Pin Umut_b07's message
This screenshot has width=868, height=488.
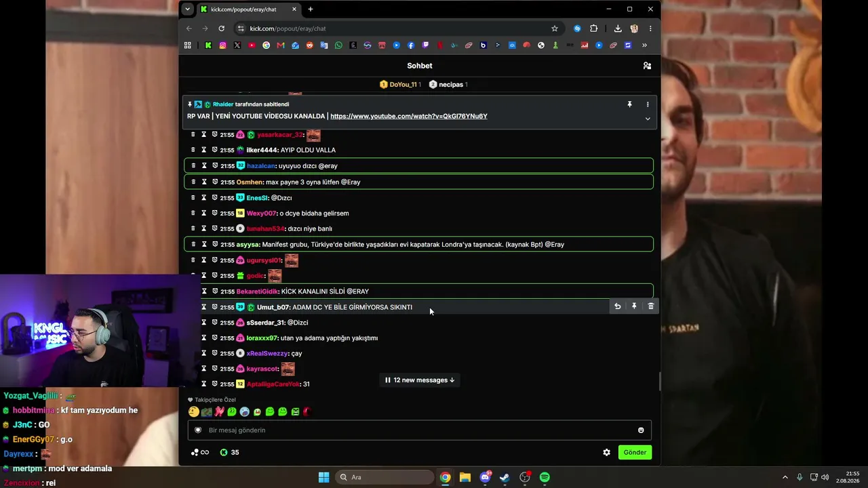coord(634,306)
